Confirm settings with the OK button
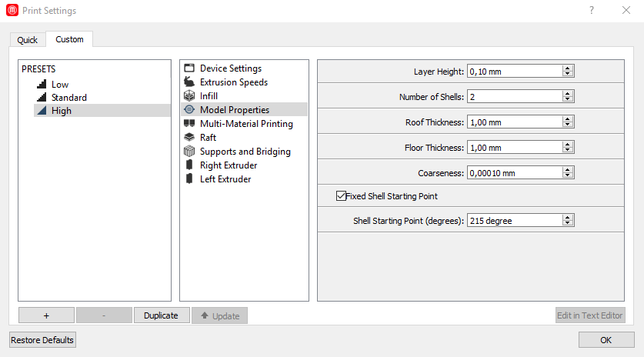Image resolution: width=644 pixels, height=357 pixels. coord(606,340)
